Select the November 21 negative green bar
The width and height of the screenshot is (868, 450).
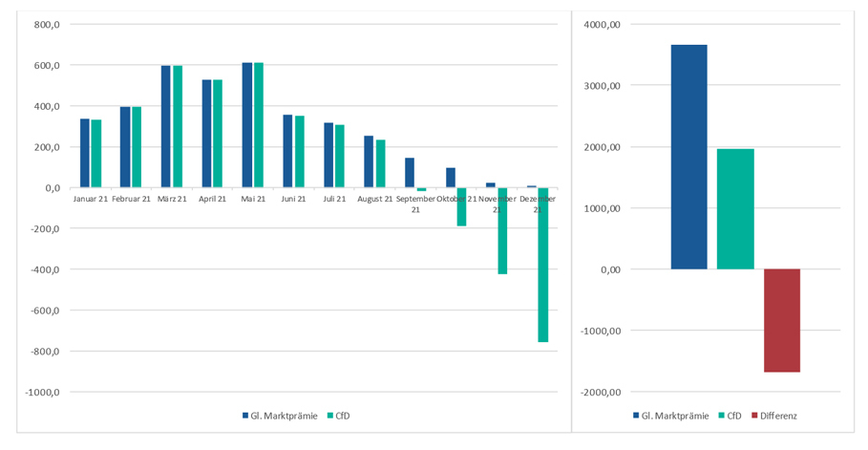pyautogui.click(x=502, y=231)
